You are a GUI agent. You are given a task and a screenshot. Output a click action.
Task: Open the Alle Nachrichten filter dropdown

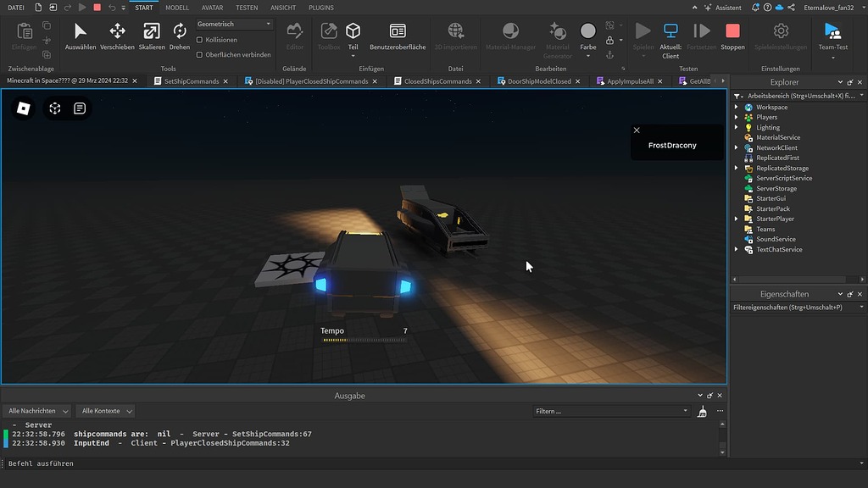(x=36, y=410)
